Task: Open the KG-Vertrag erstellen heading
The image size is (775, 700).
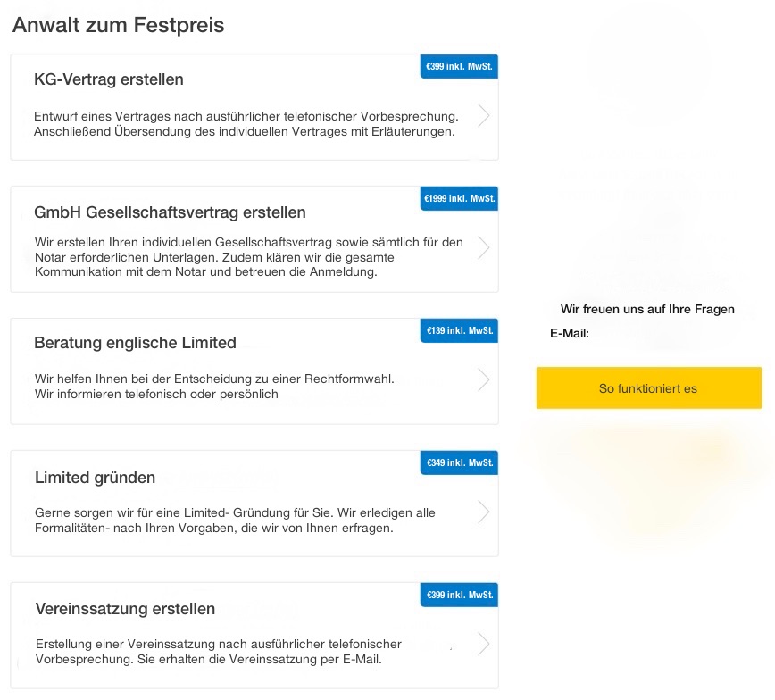Action: point(109,79)
